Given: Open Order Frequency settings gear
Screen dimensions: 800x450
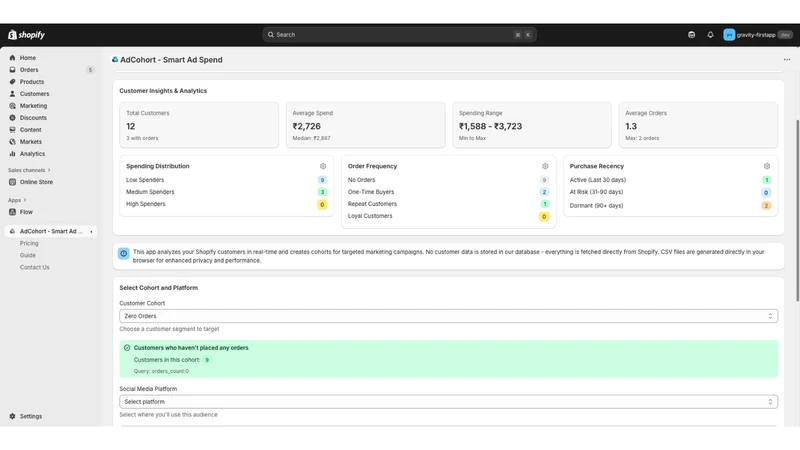Looking at the screenshot, I should click(x=545, y=166).
